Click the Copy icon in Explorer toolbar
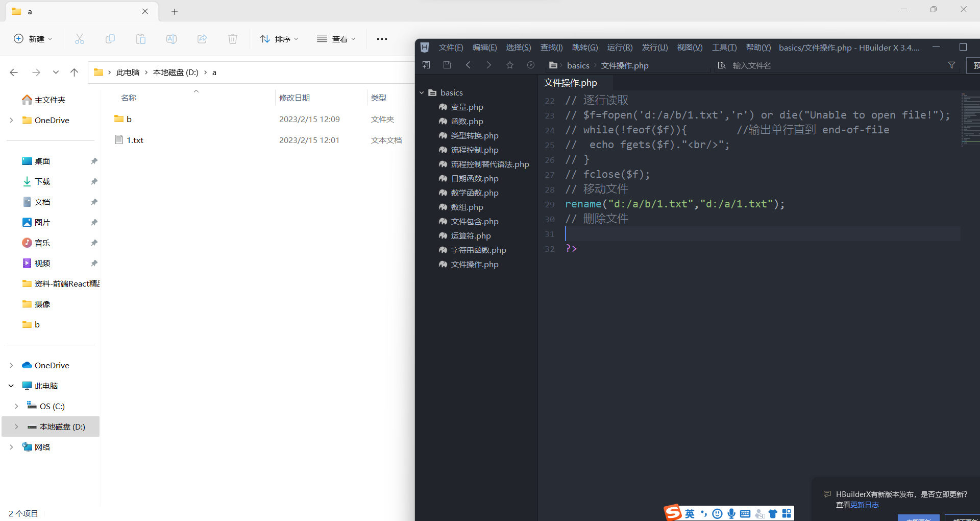Image resolution: width=980 pixels, height=521 pixels. pyautogui.click(x=110, y=39)
